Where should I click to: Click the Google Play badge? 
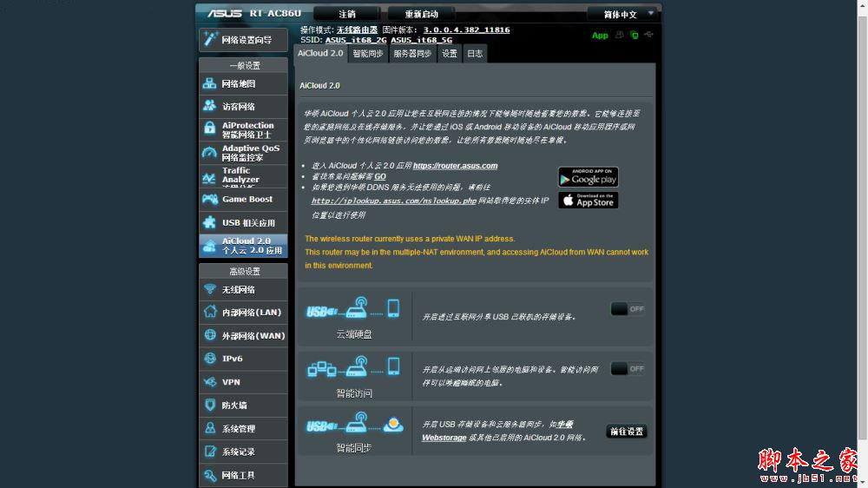588,176
